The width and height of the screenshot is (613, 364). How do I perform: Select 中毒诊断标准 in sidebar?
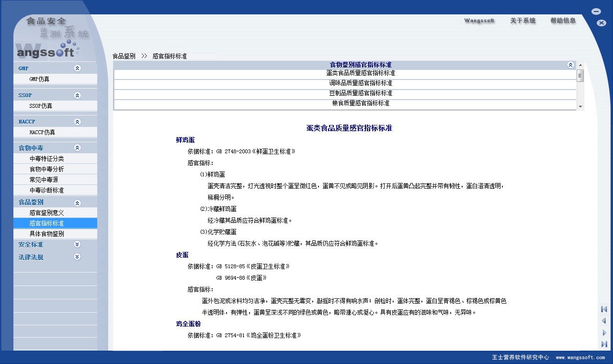55,190
